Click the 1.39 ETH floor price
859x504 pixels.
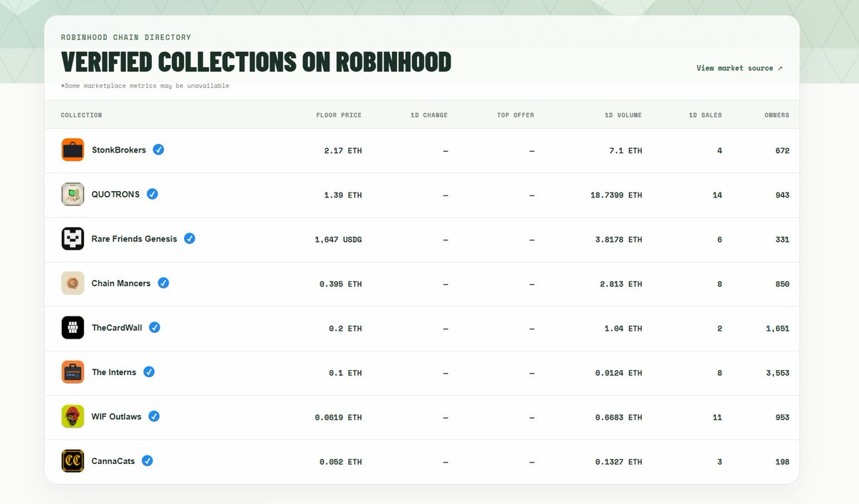(x=343, y=195)
